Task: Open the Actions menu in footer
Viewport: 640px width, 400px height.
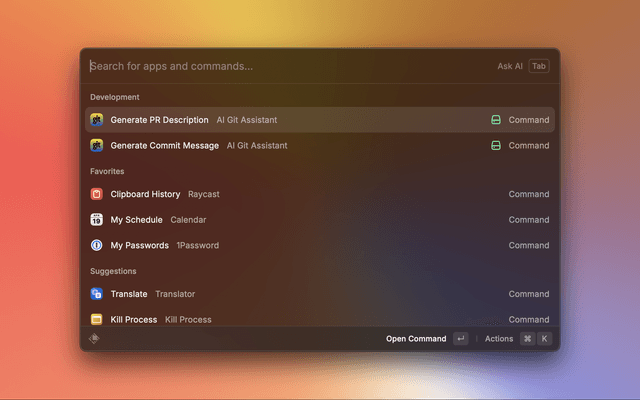Action: [x=499, y=339]
